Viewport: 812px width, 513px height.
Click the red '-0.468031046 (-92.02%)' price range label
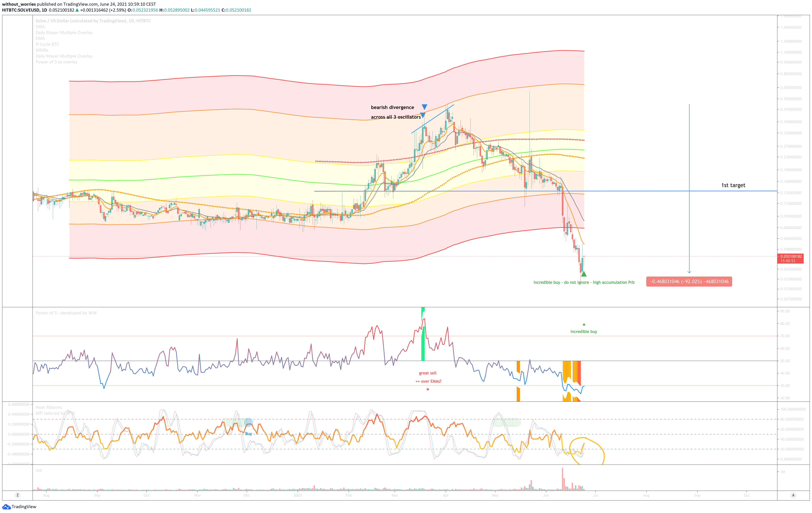pos(689,281)
